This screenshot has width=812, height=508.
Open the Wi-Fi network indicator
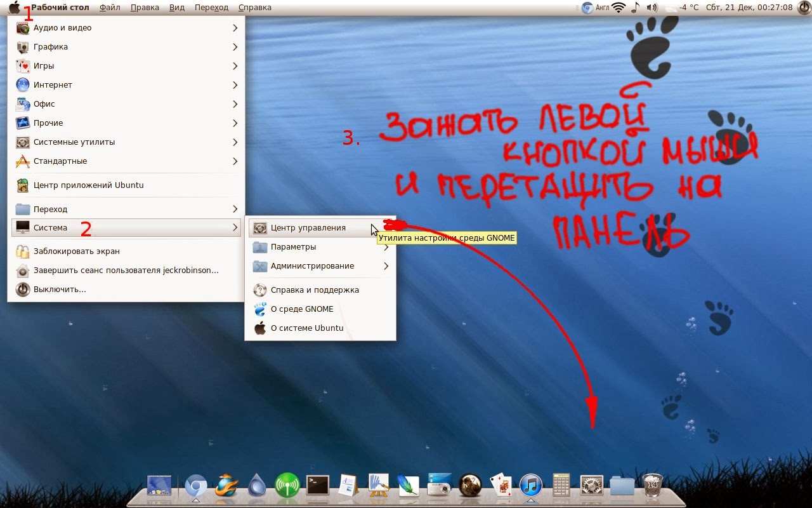[619, 8]
